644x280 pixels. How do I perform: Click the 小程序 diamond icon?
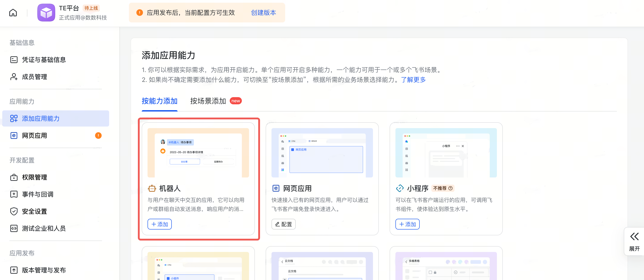(400, 188)
